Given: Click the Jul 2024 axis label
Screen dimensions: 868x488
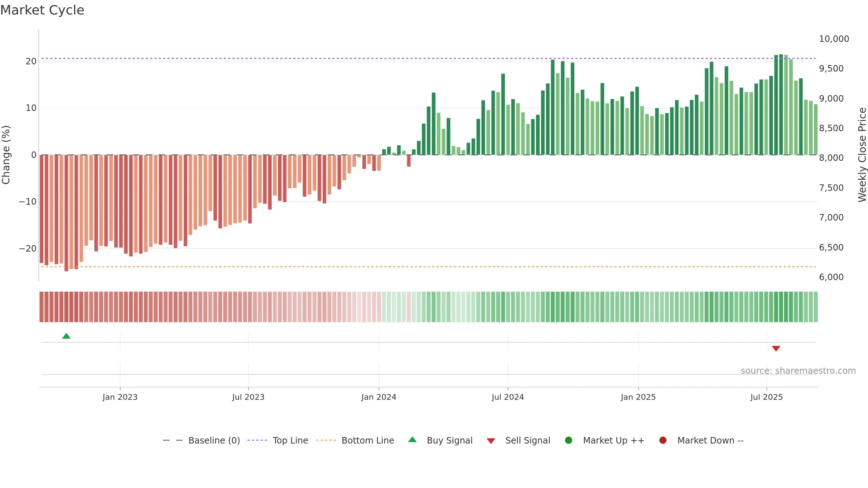Looking at the screenshot, I should pos(508,397).
